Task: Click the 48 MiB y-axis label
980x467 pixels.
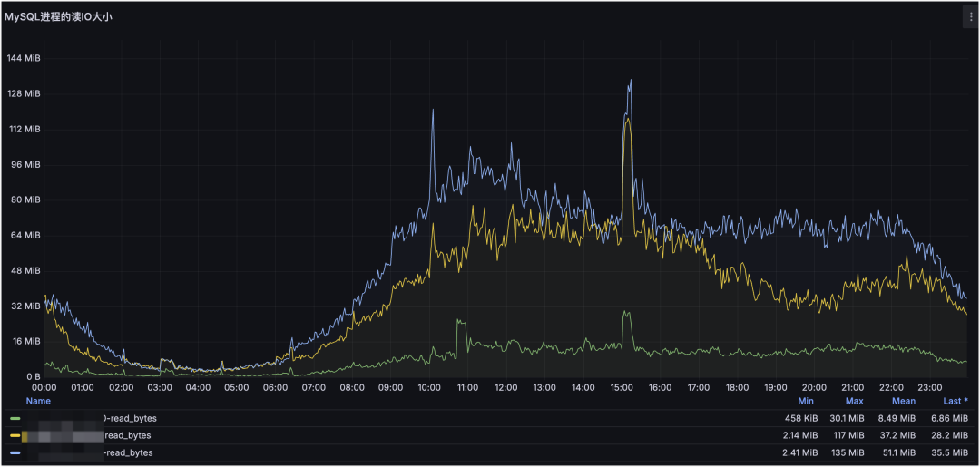Action: coord(25,271)
